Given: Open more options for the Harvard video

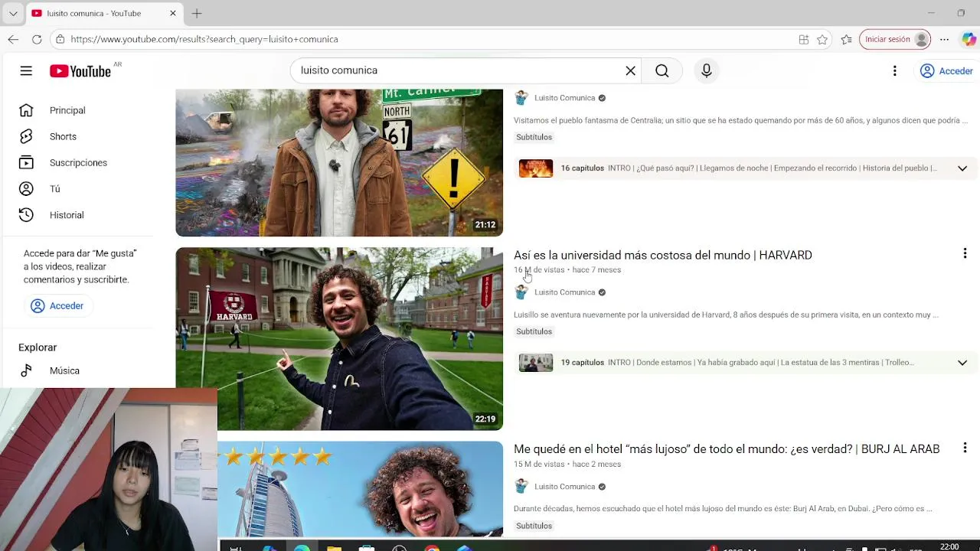Looking at the screenshot, I should (965, 253).
